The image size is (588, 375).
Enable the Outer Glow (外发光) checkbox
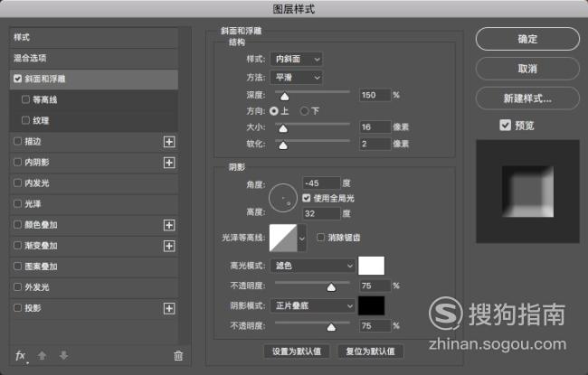(x=17, y=287)
